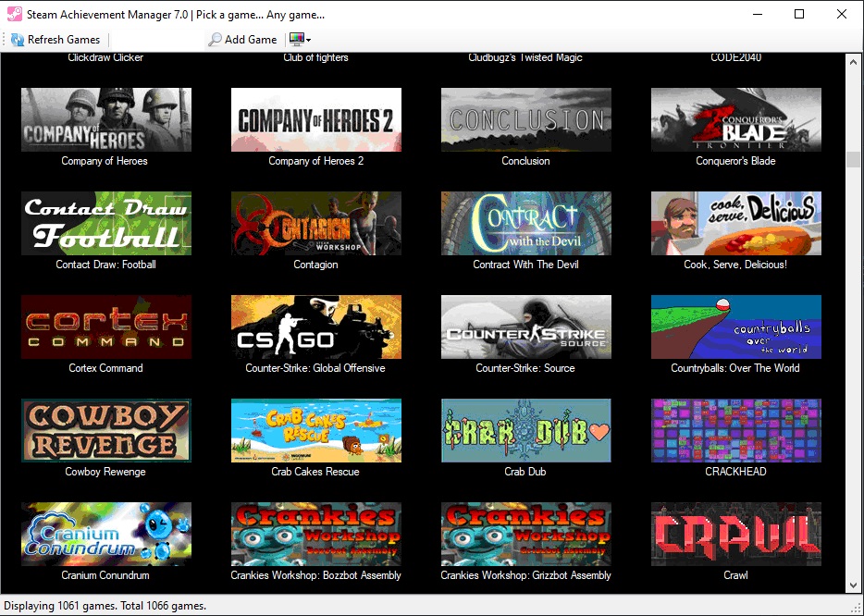
Task: Pick the Cortex Command banner
Action: click(x=106, y=326)
